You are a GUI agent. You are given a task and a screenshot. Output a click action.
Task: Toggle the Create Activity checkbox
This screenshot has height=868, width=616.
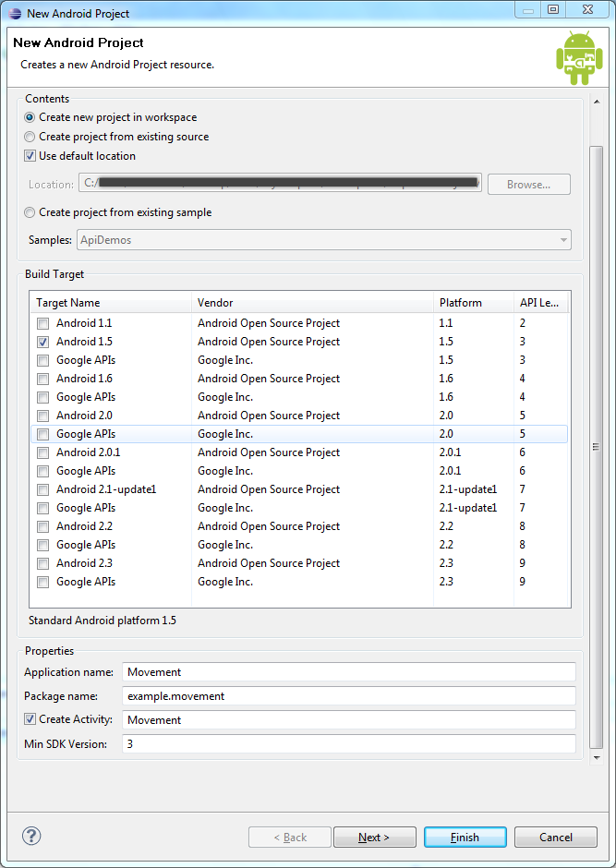(30, 719)
